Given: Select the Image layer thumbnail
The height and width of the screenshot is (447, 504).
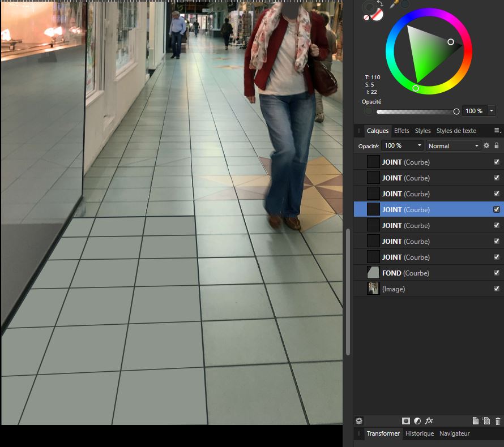Looking at the screenshot, I should pyautogui.click(x=373, y=289).
